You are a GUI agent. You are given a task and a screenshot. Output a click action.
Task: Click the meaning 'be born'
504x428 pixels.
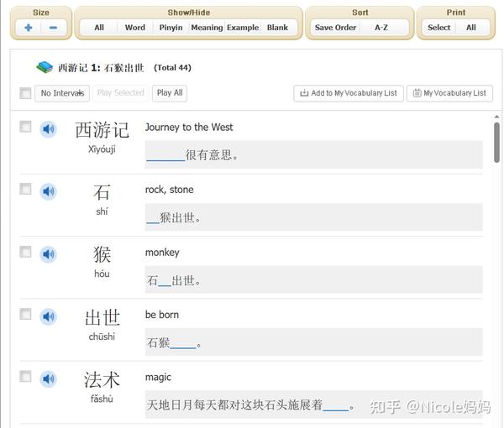(x=162, y=315)
